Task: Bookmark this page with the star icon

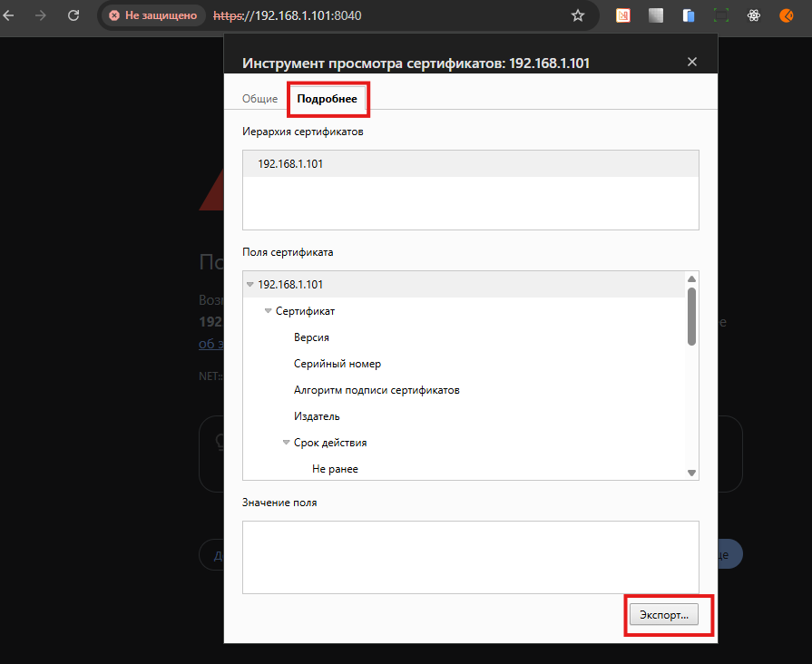Action: point(578,15)
